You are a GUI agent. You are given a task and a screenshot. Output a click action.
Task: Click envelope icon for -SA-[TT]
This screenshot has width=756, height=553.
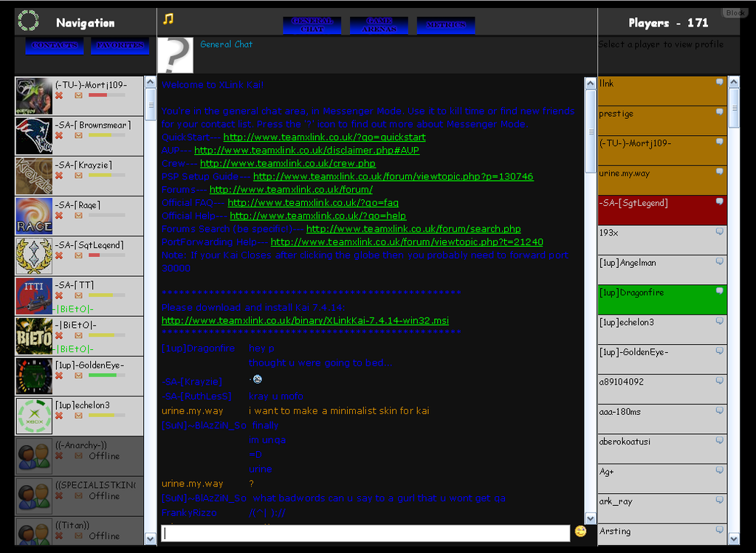pyautogui.click(x=78, y=295)
